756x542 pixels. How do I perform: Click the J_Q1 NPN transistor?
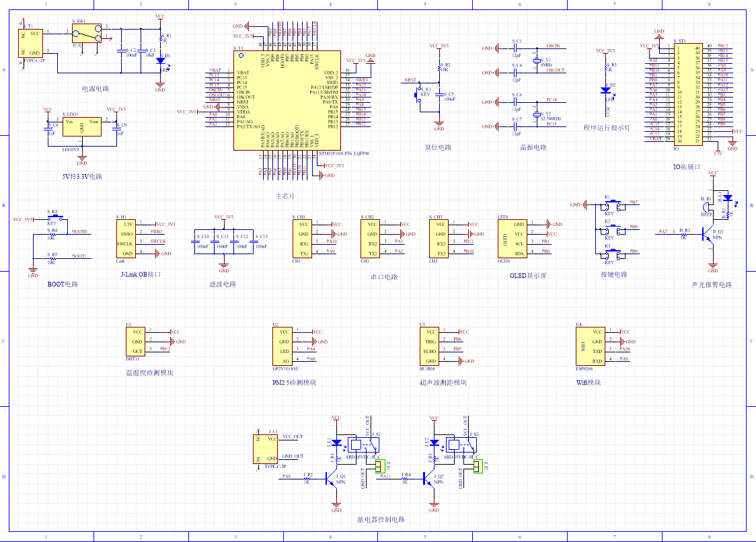pos(332,478)
